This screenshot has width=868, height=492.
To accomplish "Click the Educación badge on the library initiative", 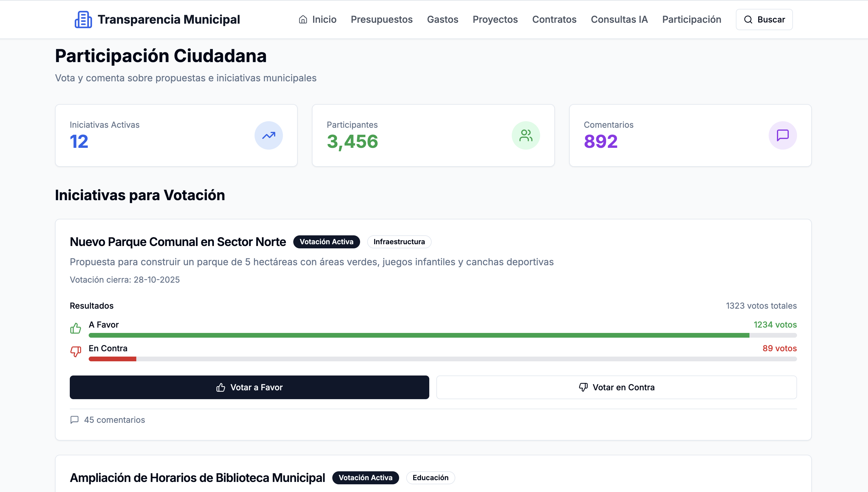I will 430,478.
